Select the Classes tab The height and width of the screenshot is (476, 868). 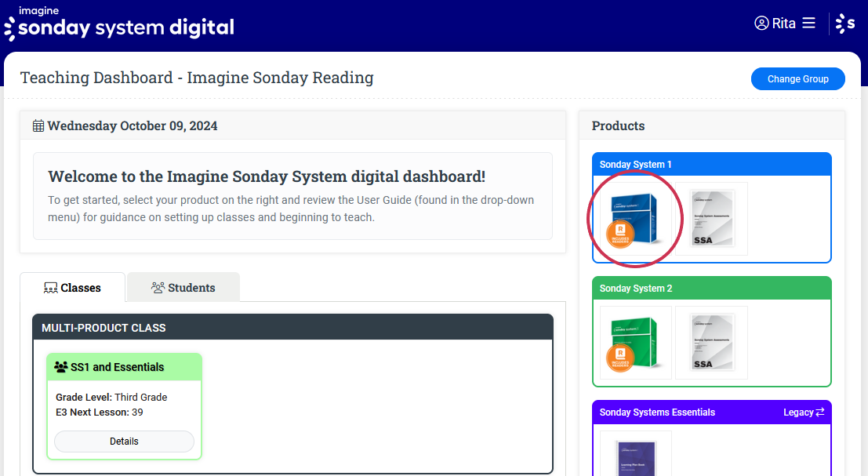pos(72,288)
